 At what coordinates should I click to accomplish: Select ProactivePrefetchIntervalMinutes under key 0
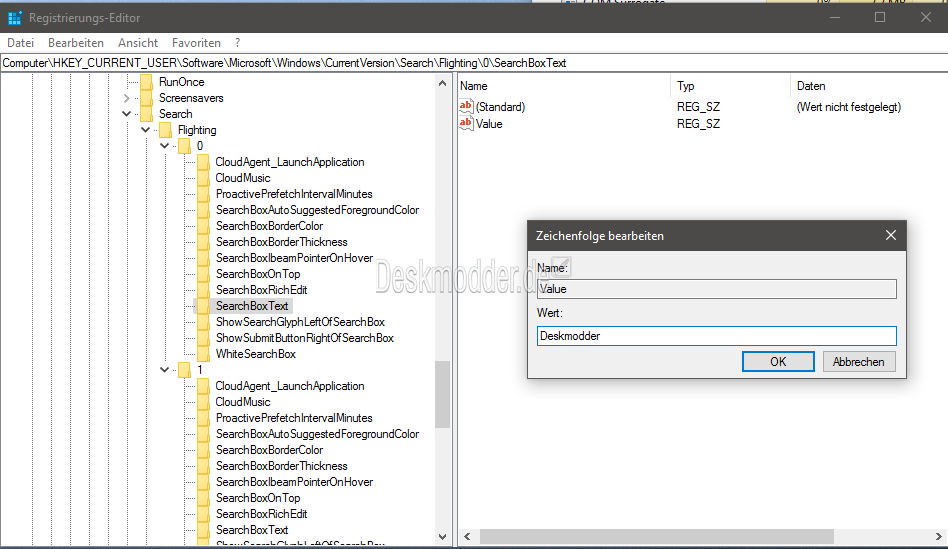(x=294, y=194)
